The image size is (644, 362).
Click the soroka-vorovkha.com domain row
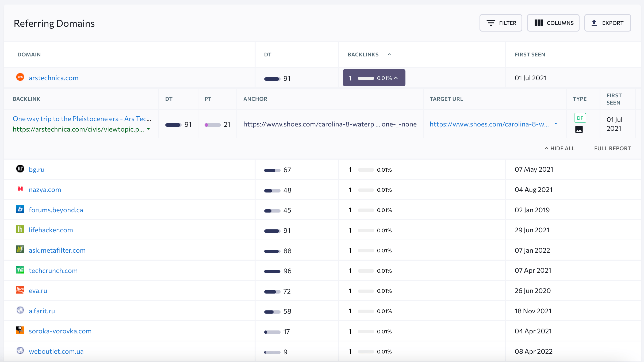point(60,331)
